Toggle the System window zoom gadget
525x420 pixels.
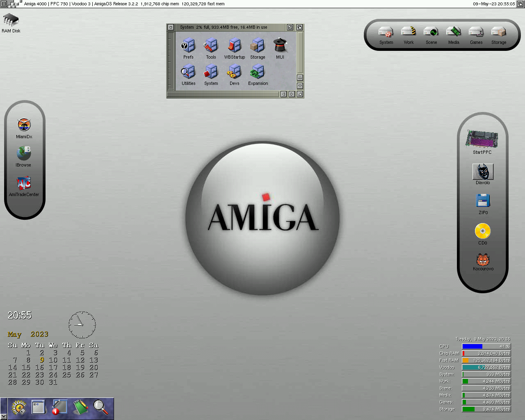coord(290,27)
